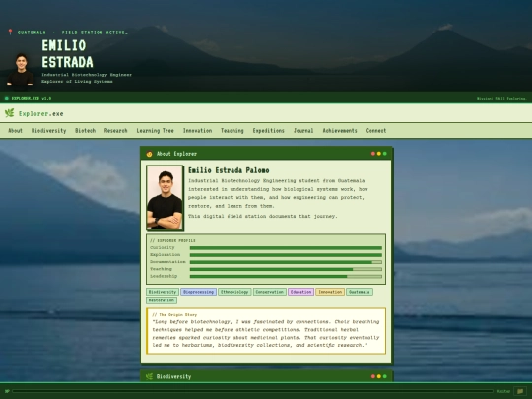Click the '// EXPLORER PROFILE' heading
Image resolution: width=532 pixels, height=399 pixels.
coord(172,241)
